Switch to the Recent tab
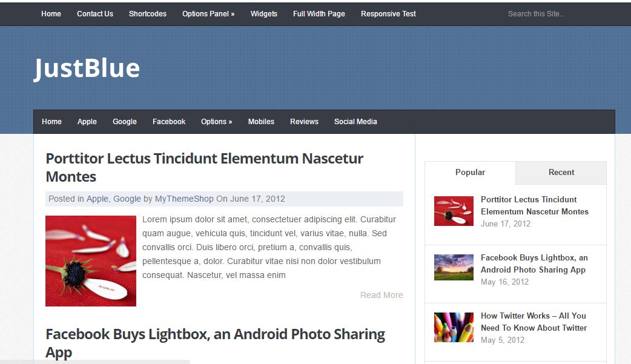The height and width of the screenshot is (364, 631). pos(561,173)
